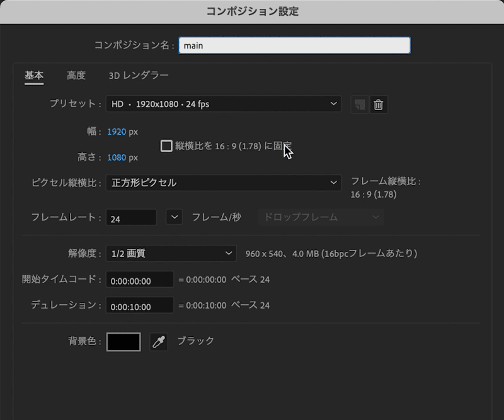Open the ピクセル縦横比 dropdown 正方形ピクセル
The image size is (504, 420).
[x=224, y=183]
